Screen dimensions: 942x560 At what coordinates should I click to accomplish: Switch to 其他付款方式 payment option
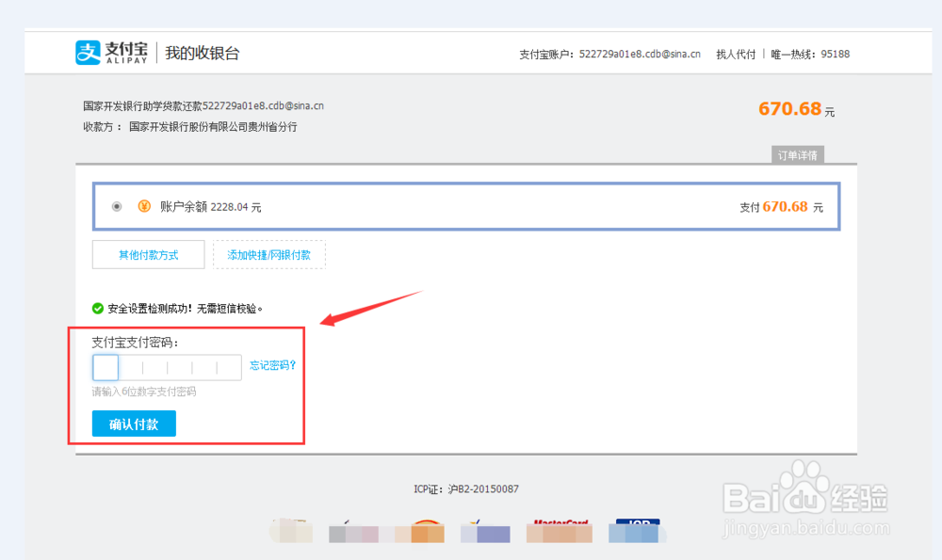(x=148, y=254)
